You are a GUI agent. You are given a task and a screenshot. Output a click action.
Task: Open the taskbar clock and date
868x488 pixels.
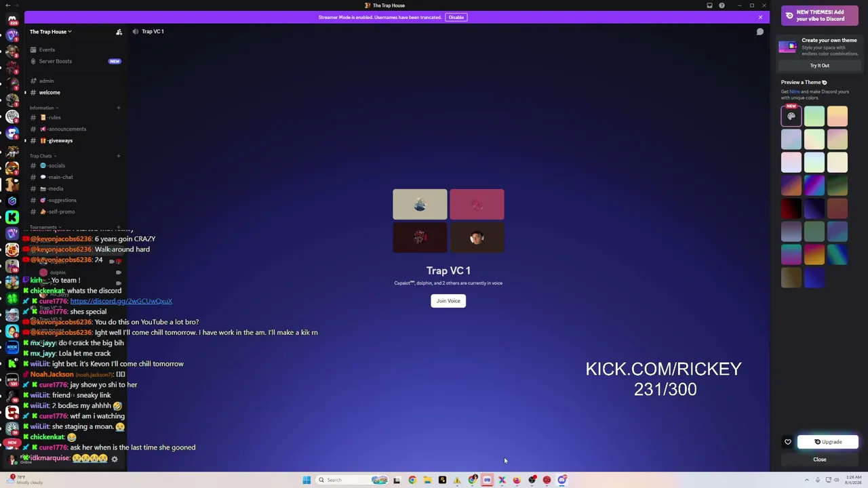853,480
